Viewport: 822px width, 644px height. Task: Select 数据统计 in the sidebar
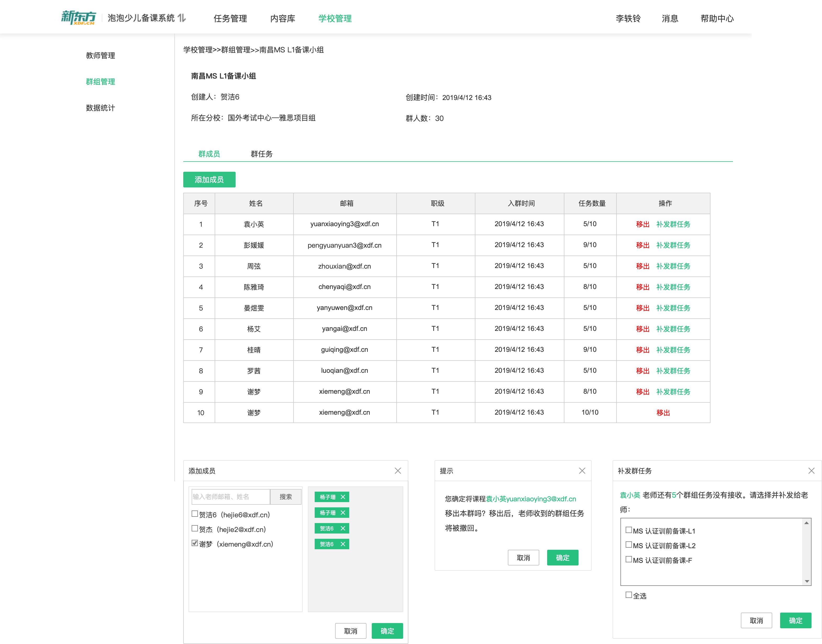pyautogui.click(x=100, y=108)
